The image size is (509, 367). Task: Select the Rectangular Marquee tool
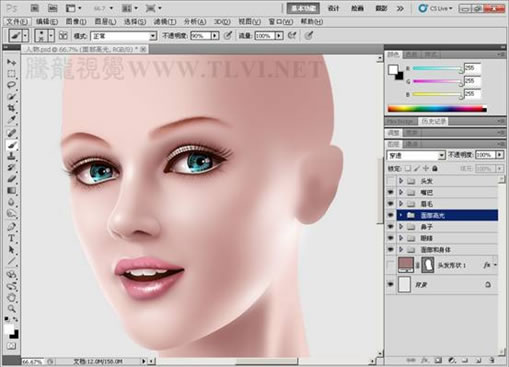point(11,74)
